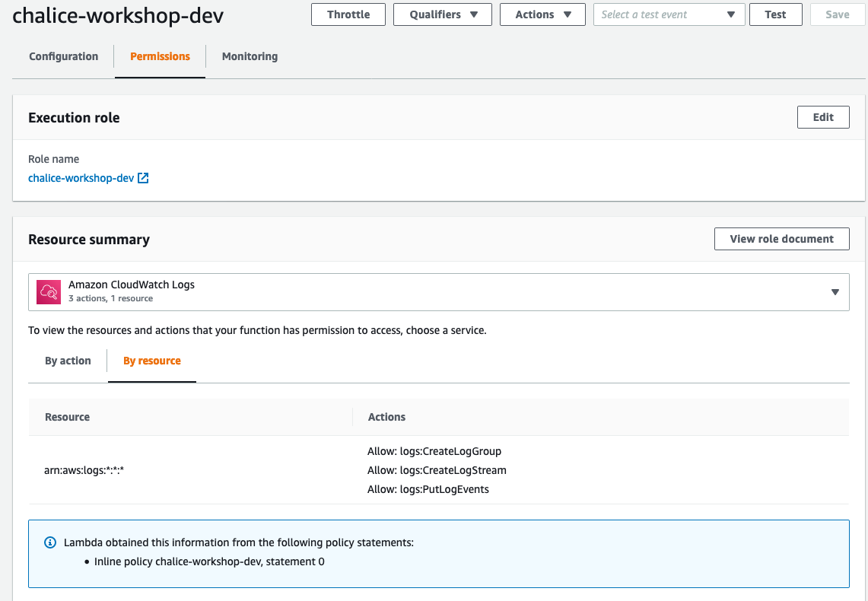Edit the execution role

tap(823, 117)
